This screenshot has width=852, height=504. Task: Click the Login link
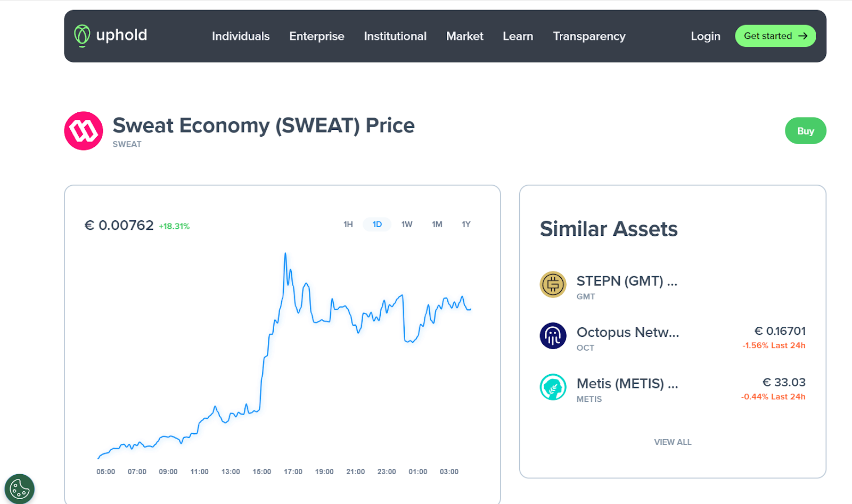(705, 36)
